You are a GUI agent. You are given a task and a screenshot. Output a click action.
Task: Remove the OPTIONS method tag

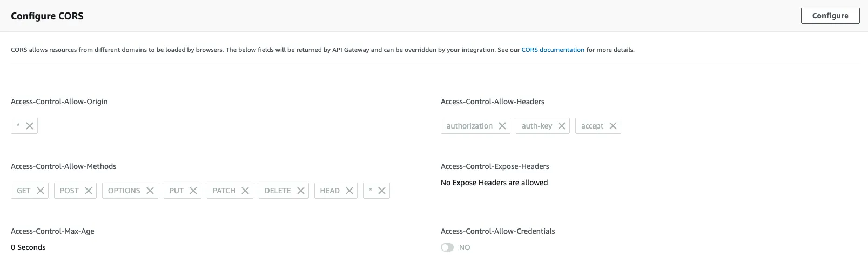pyautogui.click(x=150, y=191)
